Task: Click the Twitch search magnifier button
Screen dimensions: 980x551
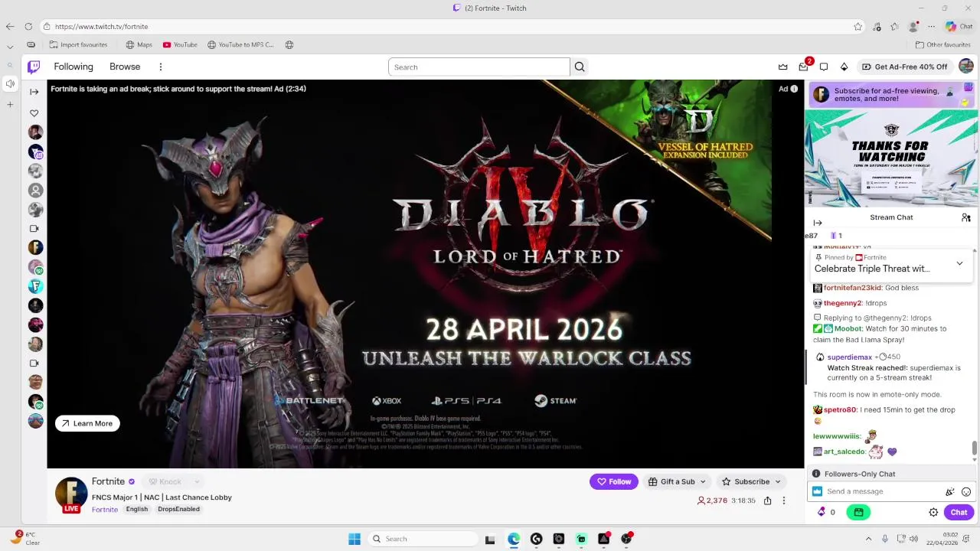Action: click(x=580, y=67)
